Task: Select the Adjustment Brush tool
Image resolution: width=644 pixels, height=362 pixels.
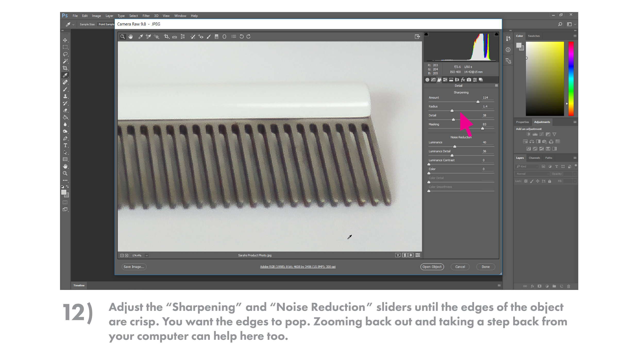Action: (x=209, y=37)
